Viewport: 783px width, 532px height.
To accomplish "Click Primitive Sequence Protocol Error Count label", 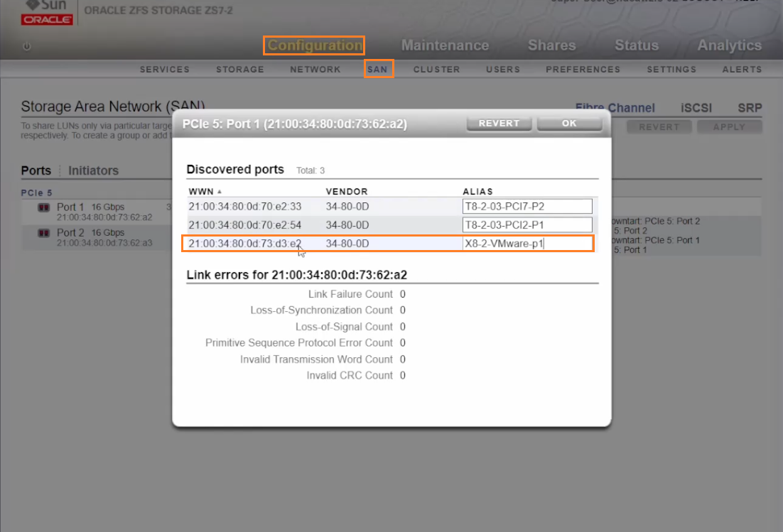I will pos(299,343).
